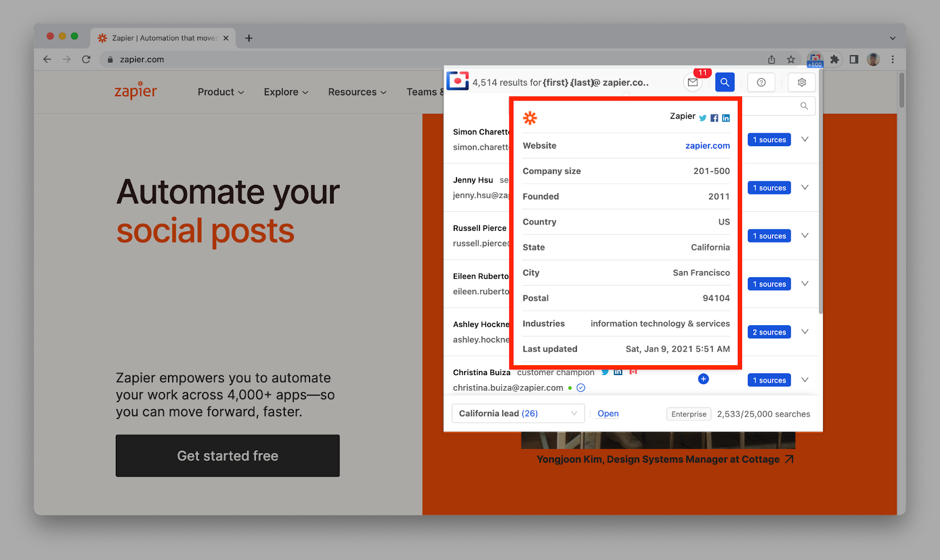Open the Yongjoon Kim, Cottage customer story link

(x=665, y=459)
